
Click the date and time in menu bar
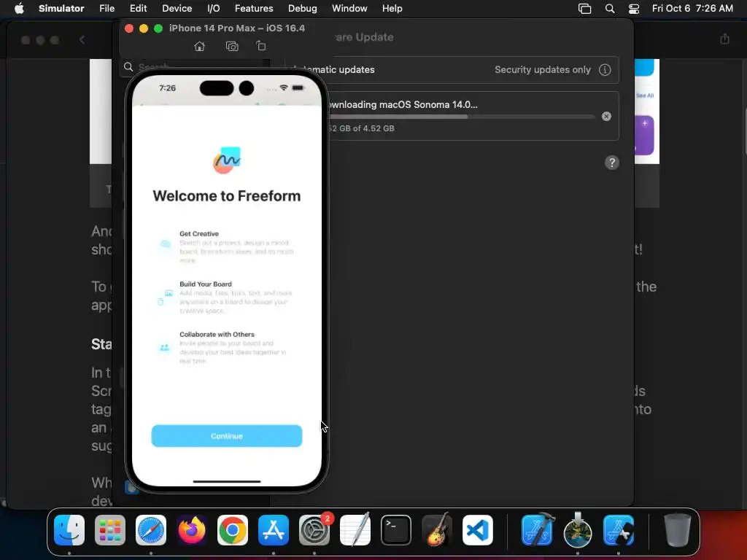pyautogui.click(x=692, y=8)
